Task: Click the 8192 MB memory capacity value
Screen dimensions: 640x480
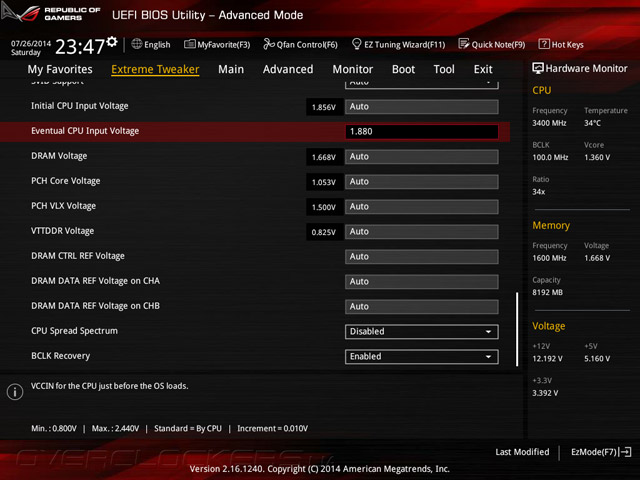Action: 547,292
